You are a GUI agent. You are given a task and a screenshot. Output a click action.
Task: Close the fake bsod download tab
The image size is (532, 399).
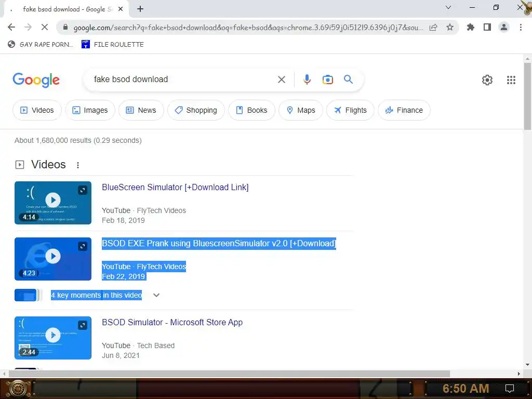[121, 9]
